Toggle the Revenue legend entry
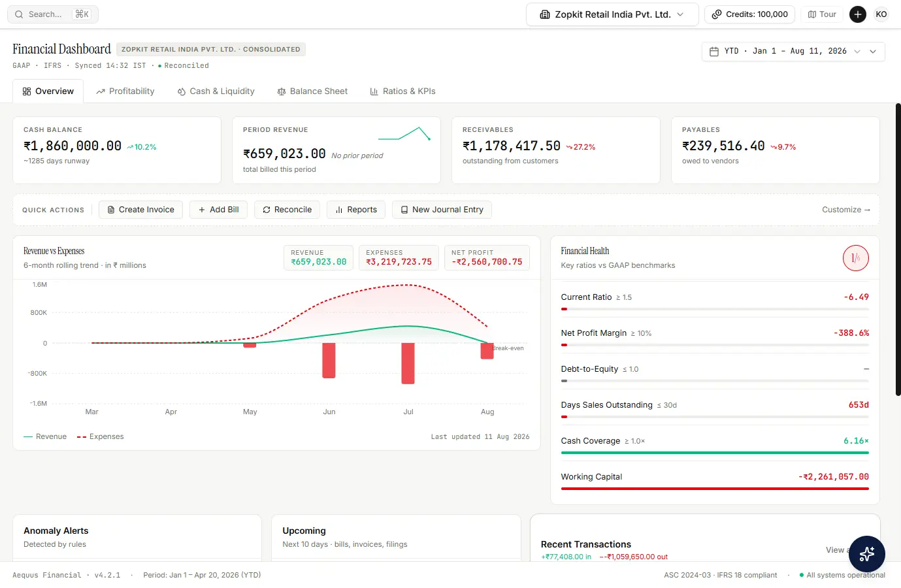This screenshot has height=588, width=901. tap(45, 437)
